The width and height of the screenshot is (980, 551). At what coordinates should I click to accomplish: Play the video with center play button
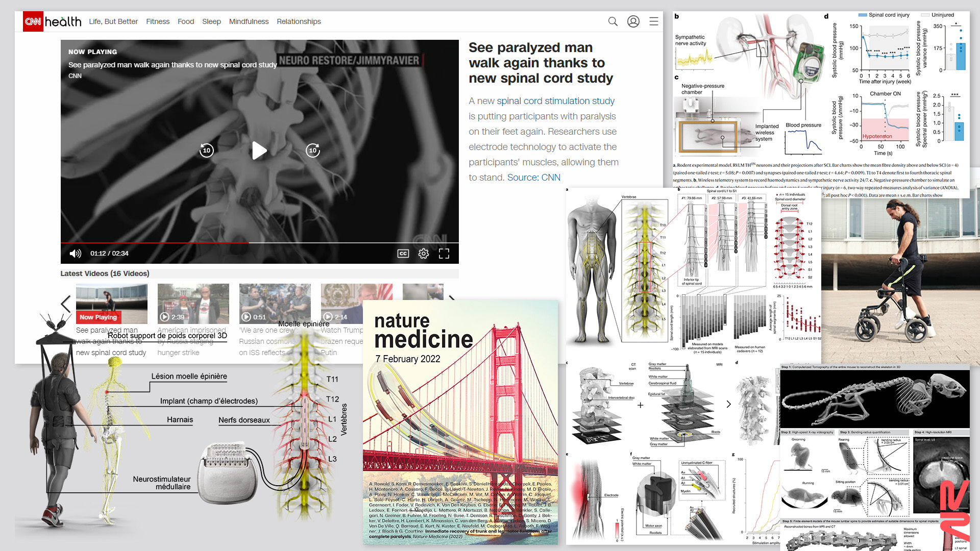[x=259, y=151]
